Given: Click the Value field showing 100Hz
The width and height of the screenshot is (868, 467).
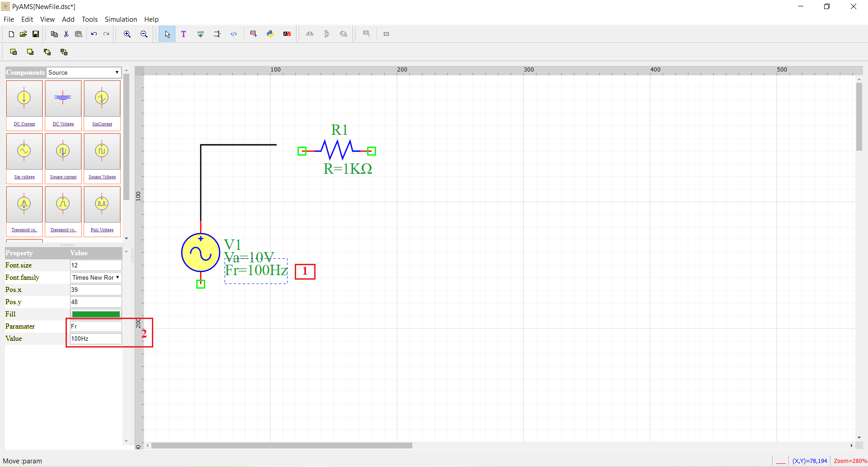Looking at the screenshot, I should pos(96,338).
